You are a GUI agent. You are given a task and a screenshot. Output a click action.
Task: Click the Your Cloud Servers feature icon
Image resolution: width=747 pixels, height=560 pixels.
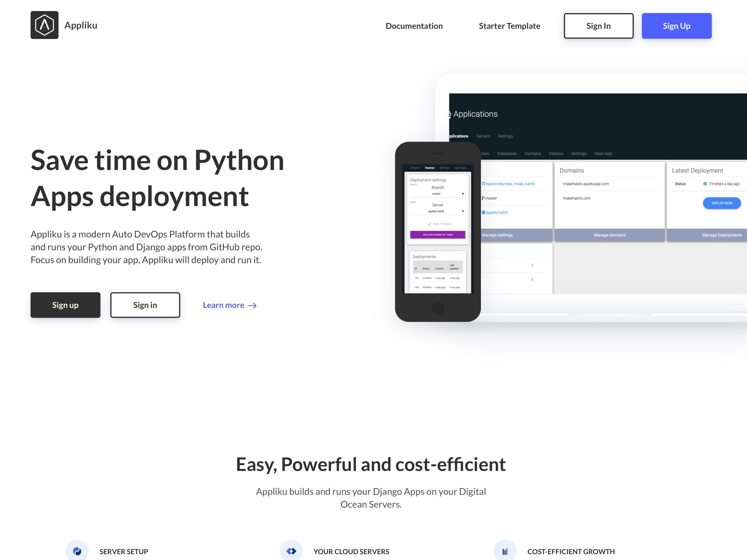click(291, 551)
